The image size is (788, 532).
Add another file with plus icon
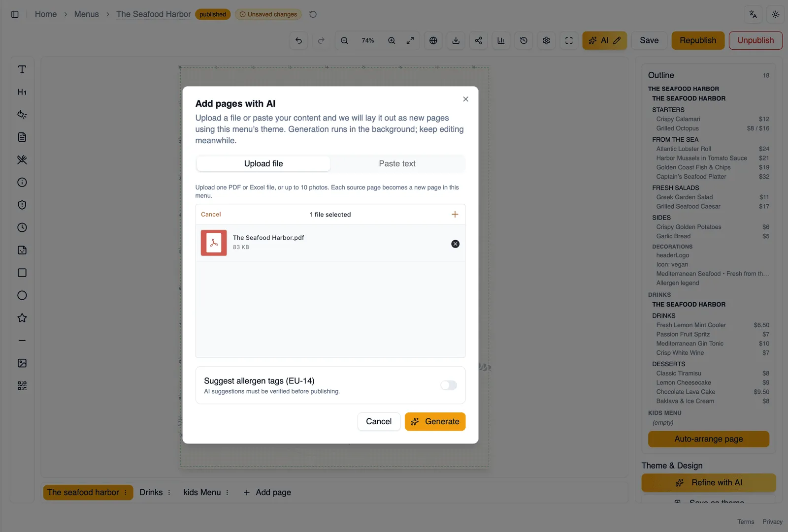point(455,214)
